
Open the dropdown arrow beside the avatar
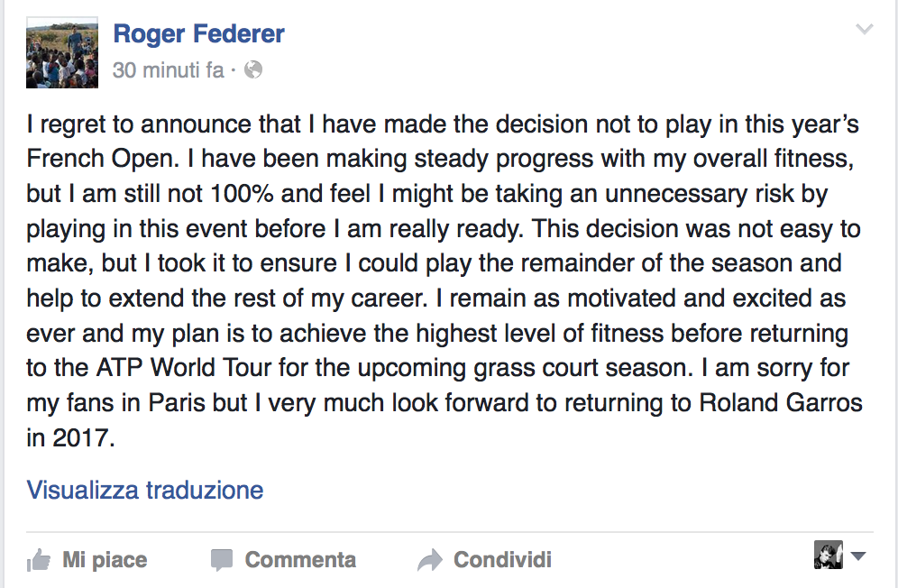pos(857,556)
